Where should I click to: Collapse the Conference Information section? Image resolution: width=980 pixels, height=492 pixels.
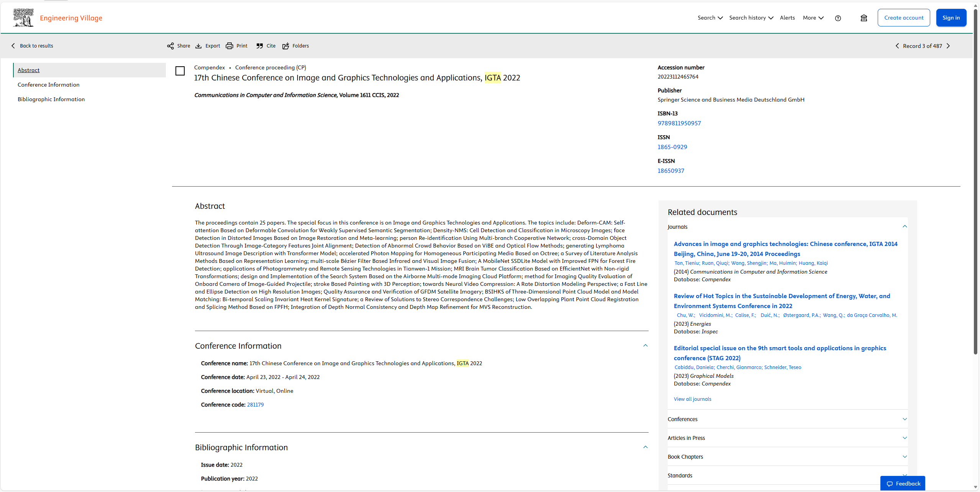[x=646, y=346]
